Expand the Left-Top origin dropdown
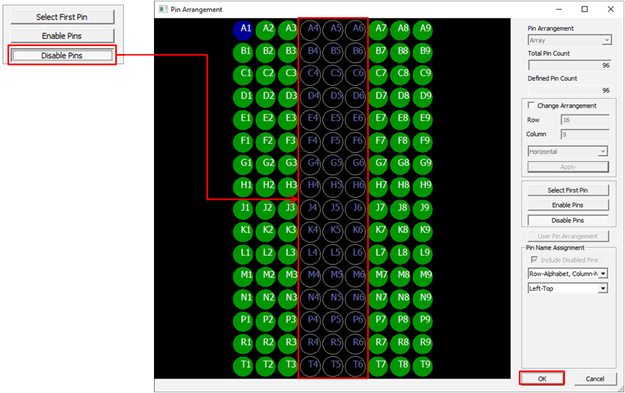 [568, 288]
